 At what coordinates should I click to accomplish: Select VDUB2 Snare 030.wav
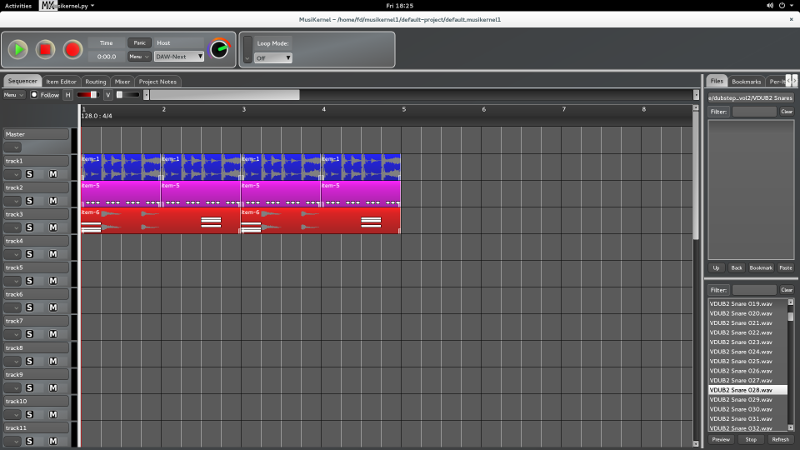tap(747, 409)
